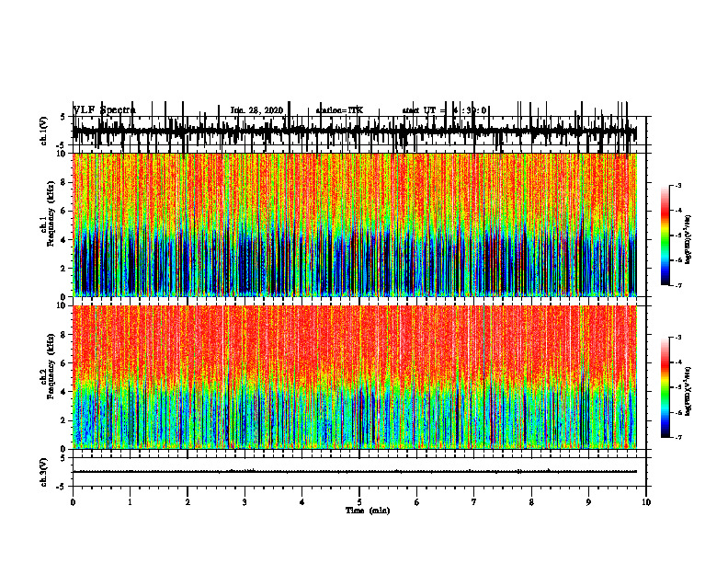Screen dimensions: 728x563
Task: Click the 'VLF Spectra' plot title
Action: tap(105, 110)
